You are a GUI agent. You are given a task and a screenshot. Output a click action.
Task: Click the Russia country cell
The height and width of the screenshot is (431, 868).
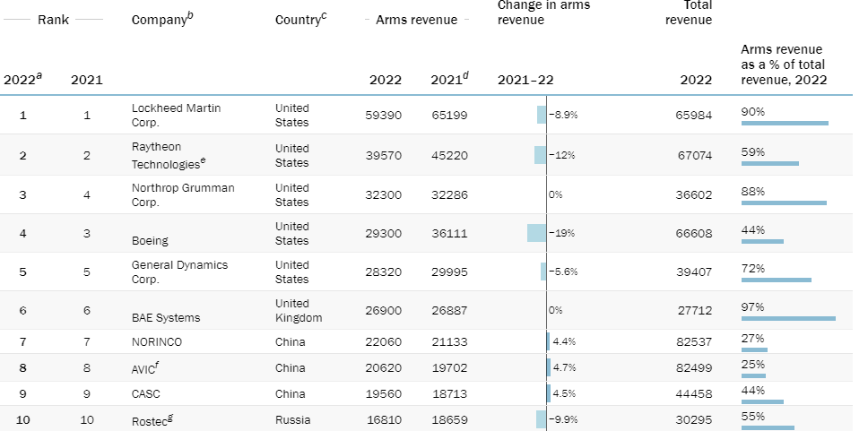point(293,420)
